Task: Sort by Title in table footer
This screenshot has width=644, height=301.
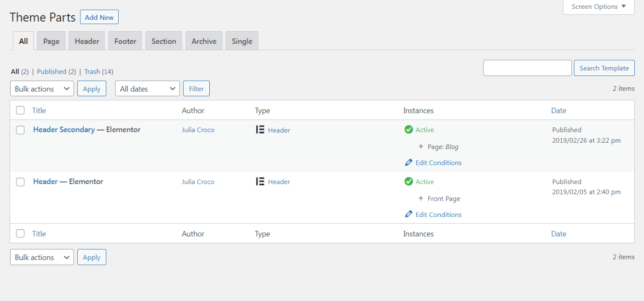Action: pos(39,234)
